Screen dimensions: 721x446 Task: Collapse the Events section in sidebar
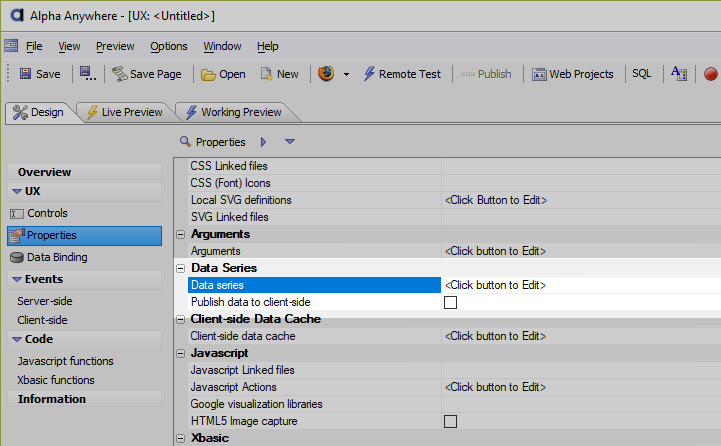click(x=17, y=280)
